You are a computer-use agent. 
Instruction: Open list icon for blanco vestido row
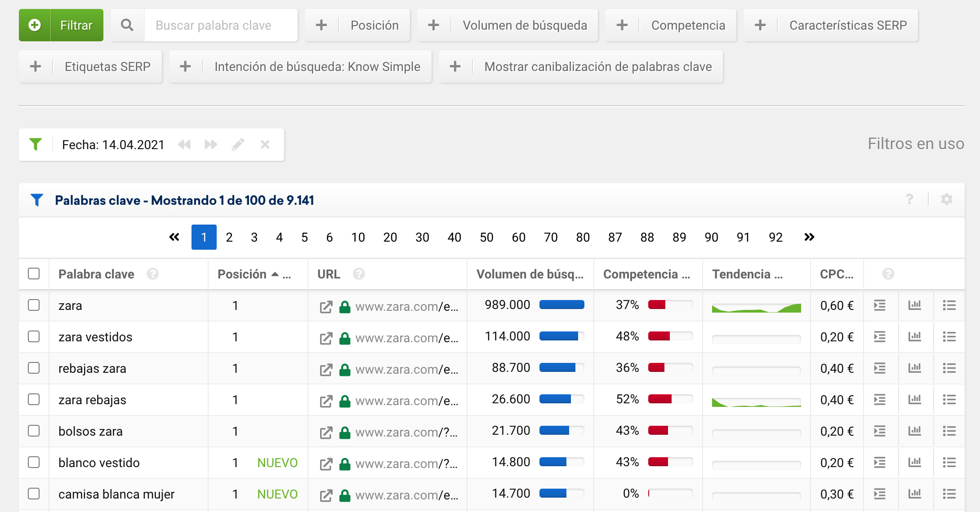949,463
